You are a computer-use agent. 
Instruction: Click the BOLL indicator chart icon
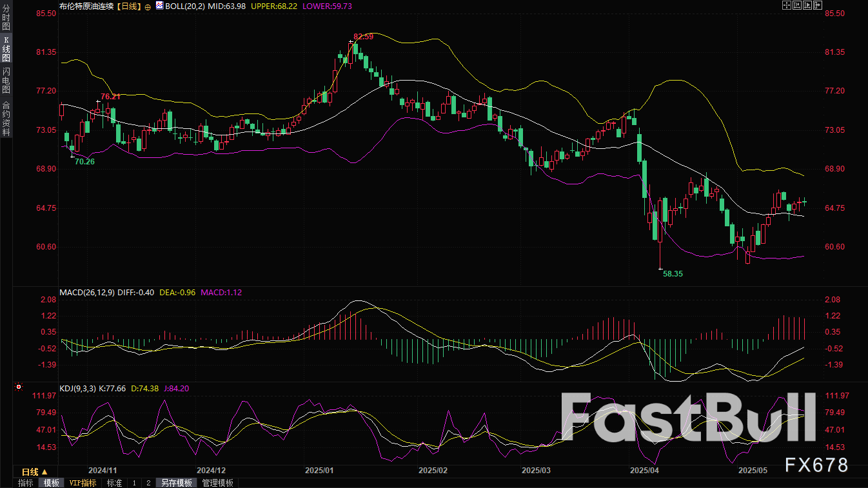158,5
